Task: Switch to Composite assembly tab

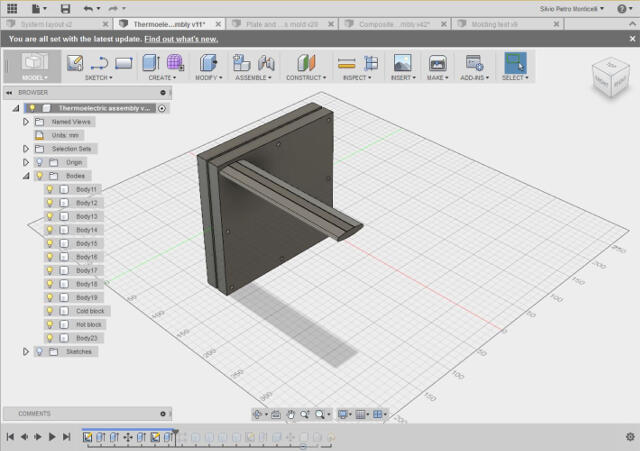Action: [x=394, y=24]
